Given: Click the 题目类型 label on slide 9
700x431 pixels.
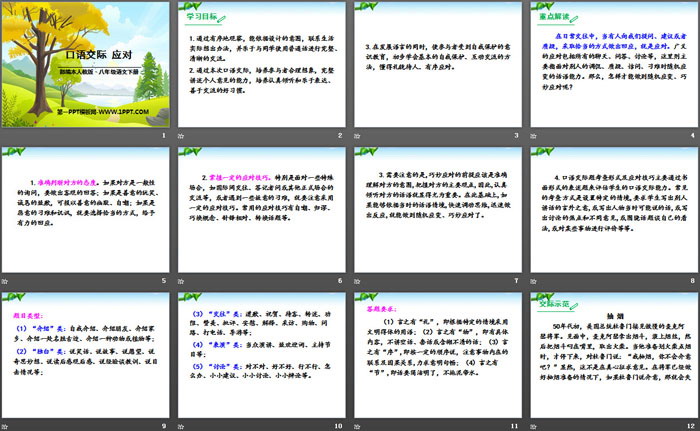Looking at the screenshot, I should (28, 315).
